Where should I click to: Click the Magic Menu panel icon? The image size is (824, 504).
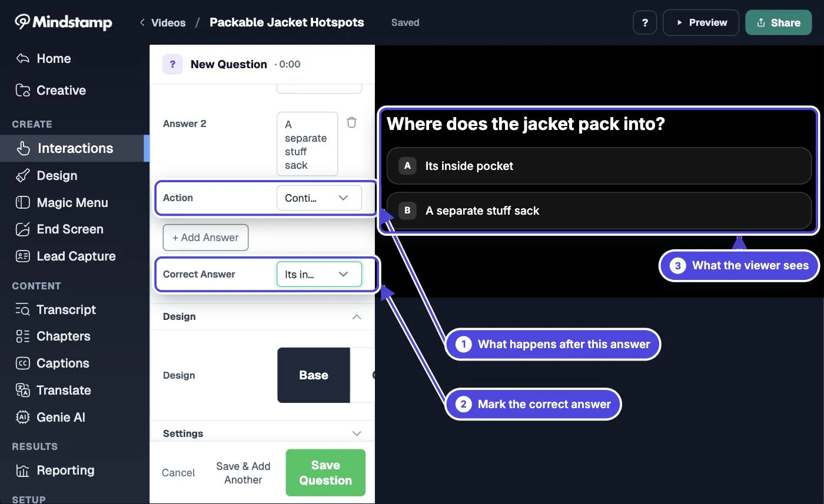[22, 203]
